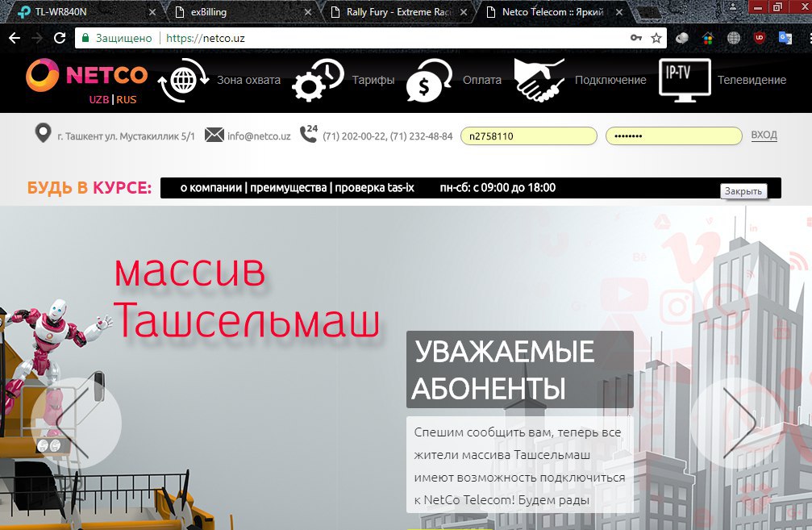This screenshot has height=530, width=812.
Task: Open the coverage zone globe icon
Action: 183,81
